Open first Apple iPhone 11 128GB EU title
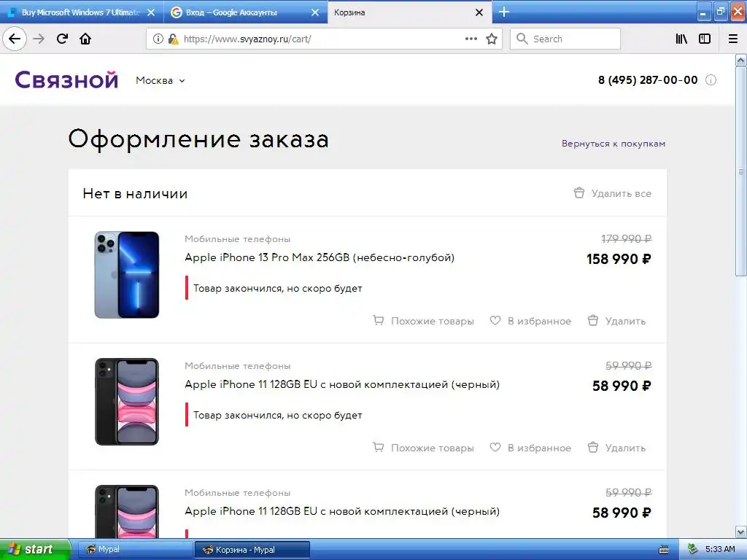Viewport: 747px width, 560px height. pyautogui.click(x=342, y=384)
